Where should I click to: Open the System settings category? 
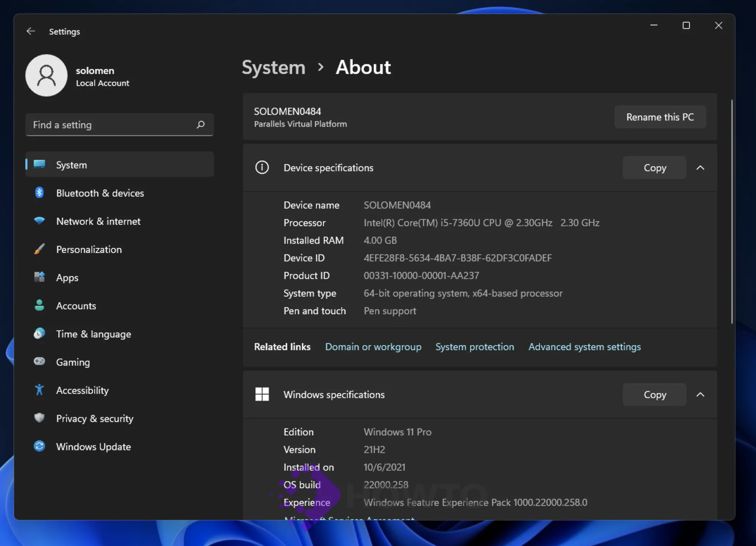click(120, 165)
